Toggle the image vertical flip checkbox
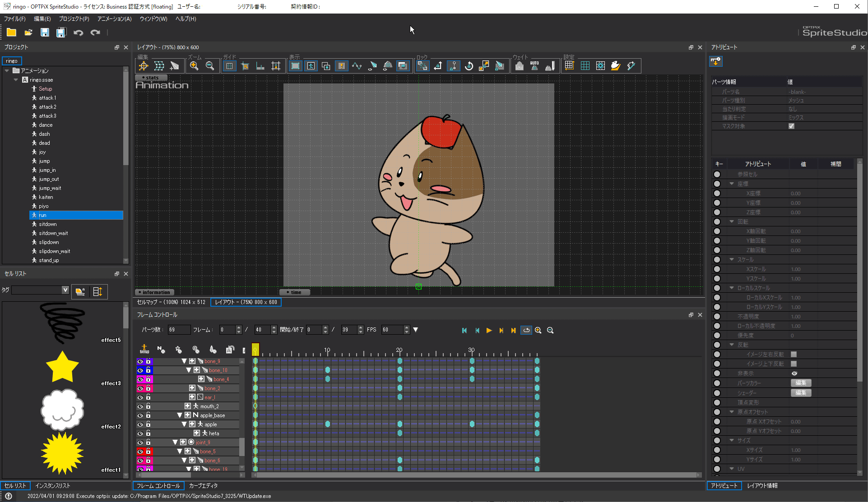 tap(794, 364)
